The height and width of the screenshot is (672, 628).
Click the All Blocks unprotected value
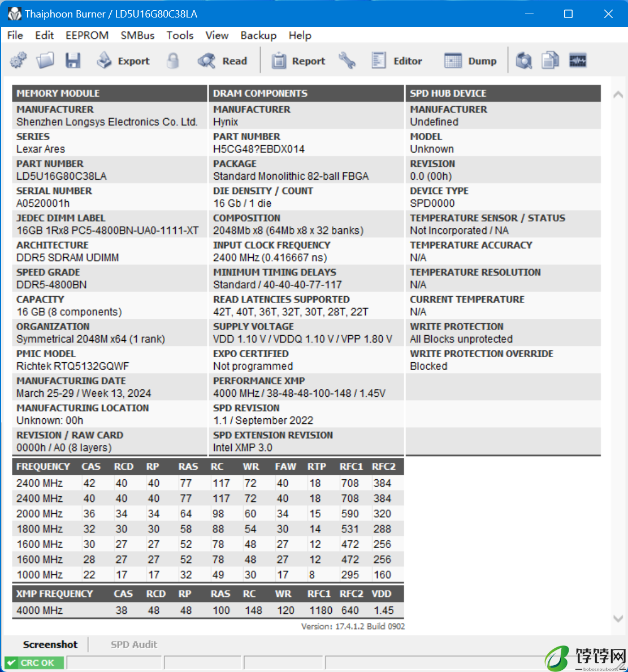point(461,339)
